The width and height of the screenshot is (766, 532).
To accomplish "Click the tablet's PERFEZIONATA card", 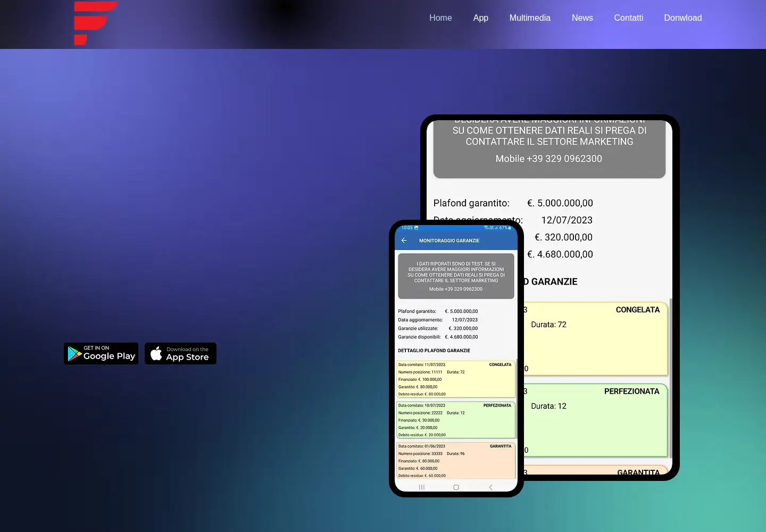I will coord(595,420).
